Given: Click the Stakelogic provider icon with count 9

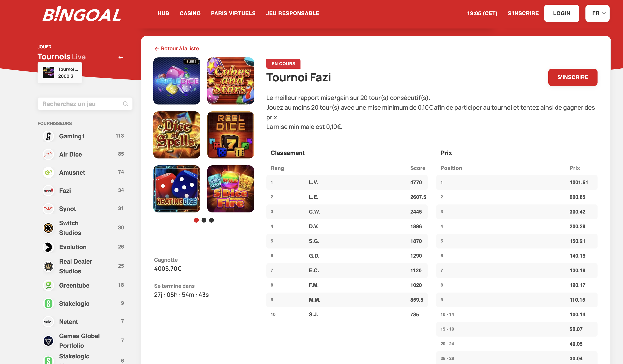Looking at the screenshot, I should pyautogui.click(x=48, y=303).
